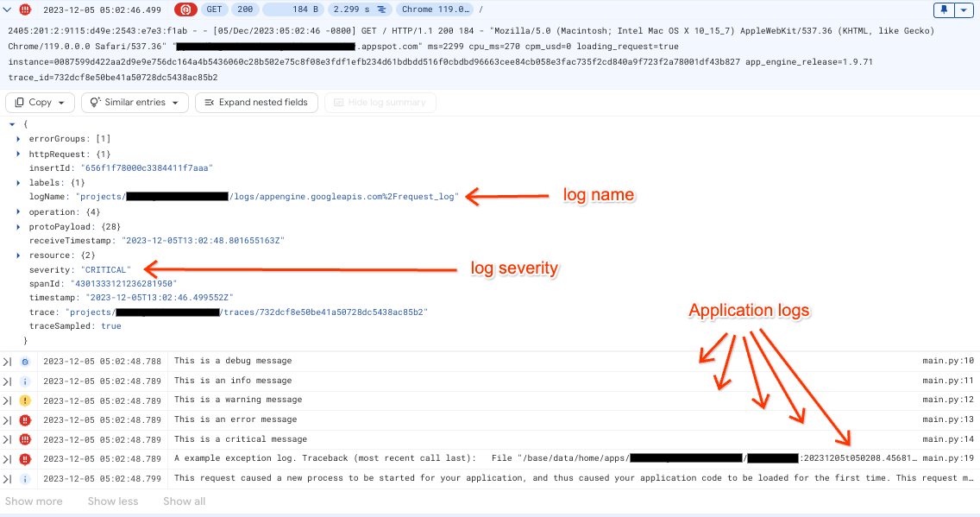This screenshot has width=980, height=517.
Task: Select the GET request method chip
Action: [214, 9]
